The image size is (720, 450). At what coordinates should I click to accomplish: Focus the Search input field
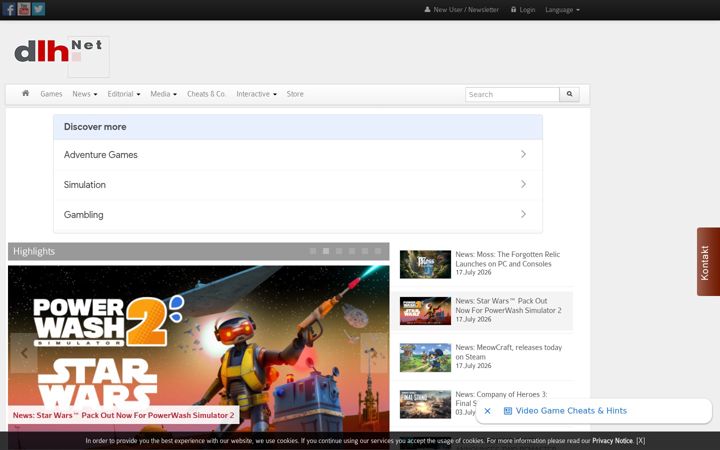pyautogui.click(x=512, y=94)
